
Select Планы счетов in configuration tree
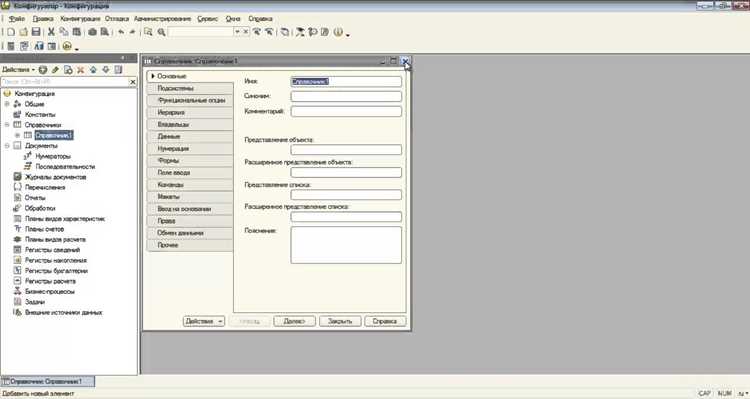(x=44, y=229)
